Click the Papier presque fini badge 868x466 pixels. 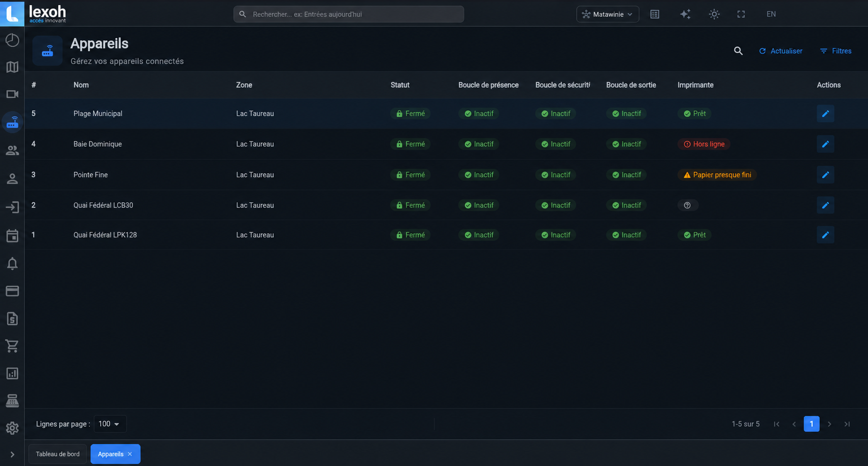717,175
